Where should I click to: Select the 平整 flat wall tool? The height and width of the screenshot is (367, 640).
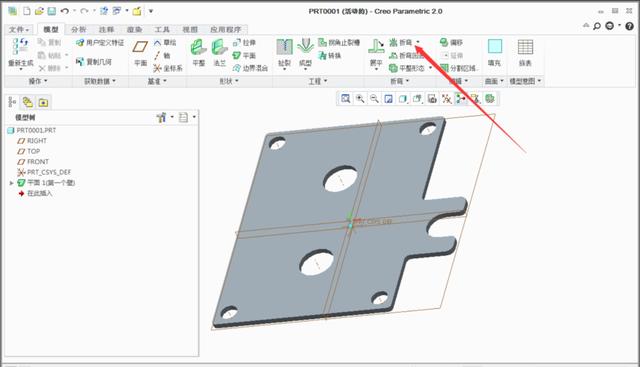[198, 53]
